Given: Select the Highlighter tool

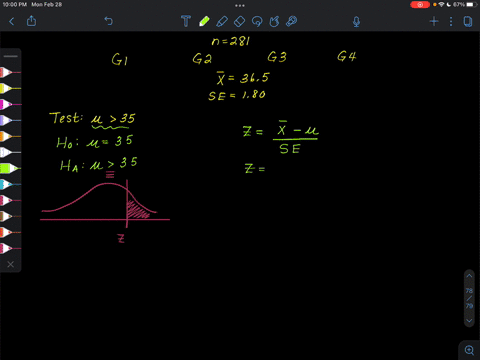Looking at the screenshot, I should pos(222,21).
